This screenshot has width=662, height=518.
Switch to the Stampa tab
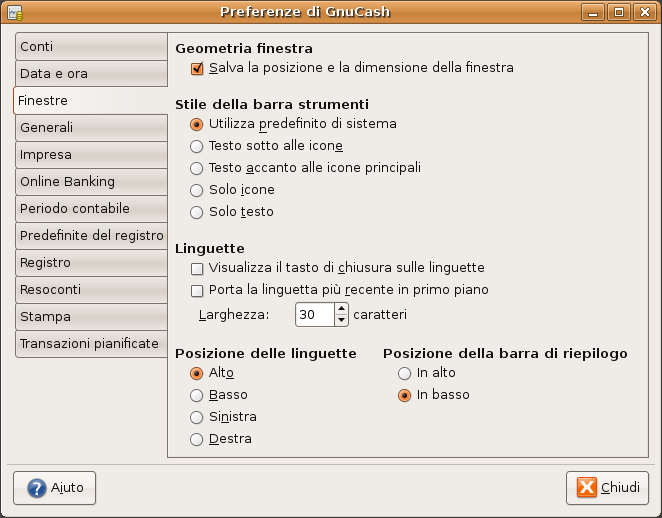[x=92, y=317]
